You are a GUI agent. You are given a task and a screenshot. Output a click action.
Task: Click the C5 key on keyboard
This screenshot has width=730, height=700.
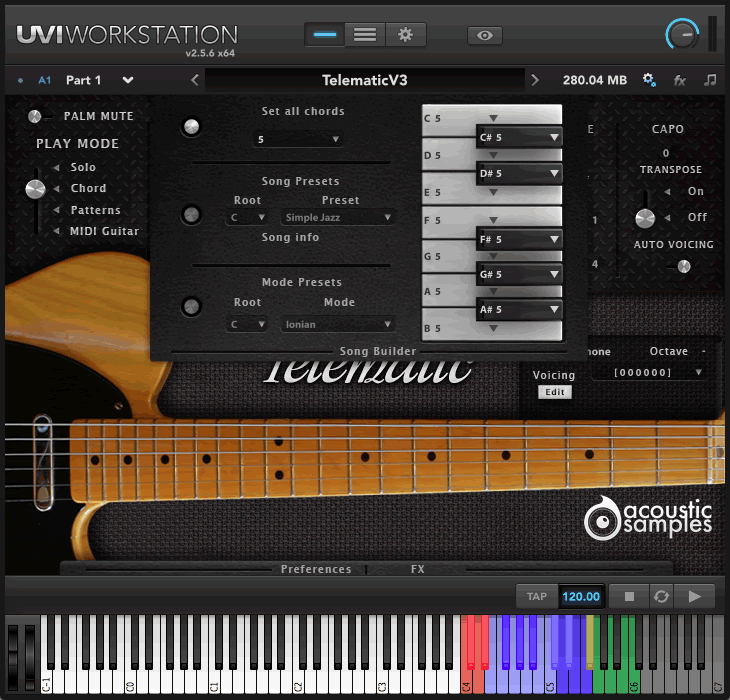pyautogui.click(x=550, y=681)
